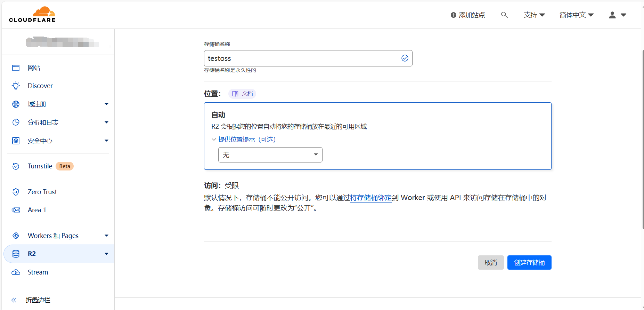Open the 支持 dropdown menu
The image size is (644, 310).
[x=535, y=15]
